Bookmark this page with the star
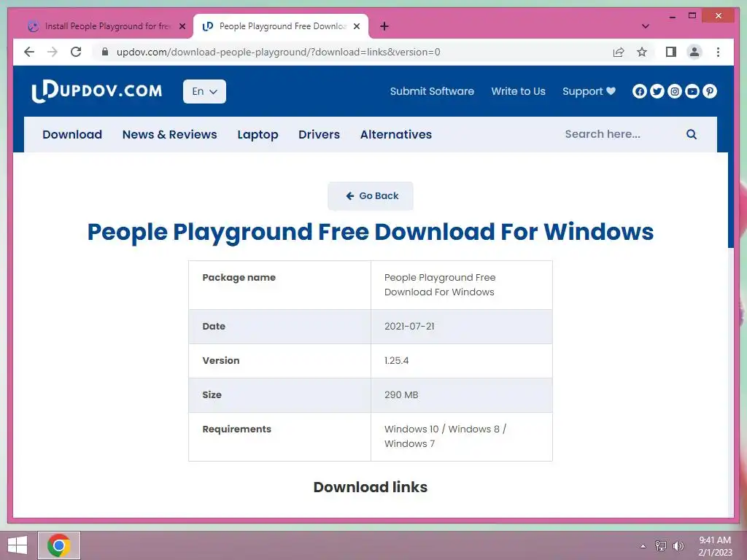Screen dimensions: 747x560 642,52
